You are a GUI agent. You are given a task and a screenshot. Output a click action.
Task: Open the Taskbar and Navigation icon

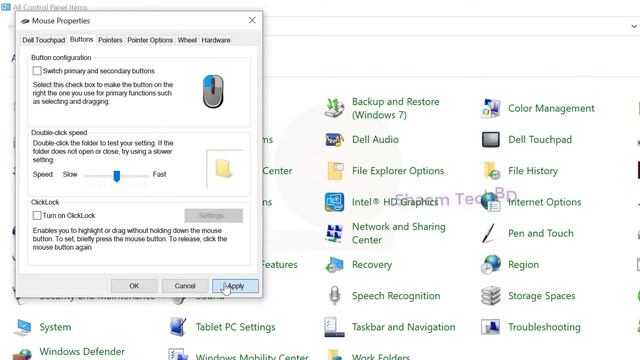coord(334,327)
